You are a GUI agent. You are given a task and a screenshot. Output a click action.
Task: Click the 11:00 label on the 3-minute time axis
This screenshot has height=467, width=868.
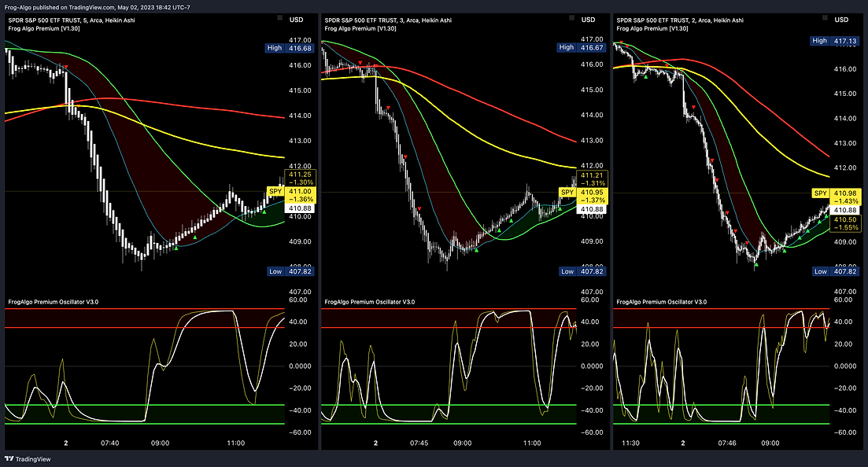(x=532, y=443)
